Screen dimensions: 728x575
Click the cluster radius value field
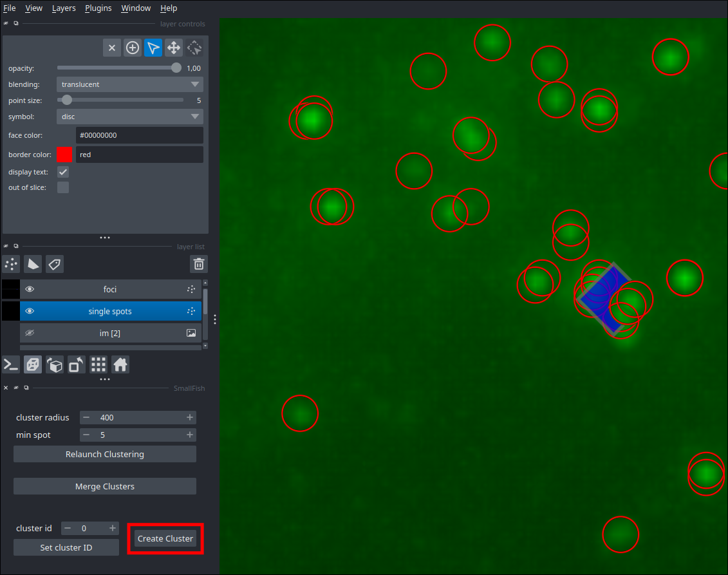point(138,417)
